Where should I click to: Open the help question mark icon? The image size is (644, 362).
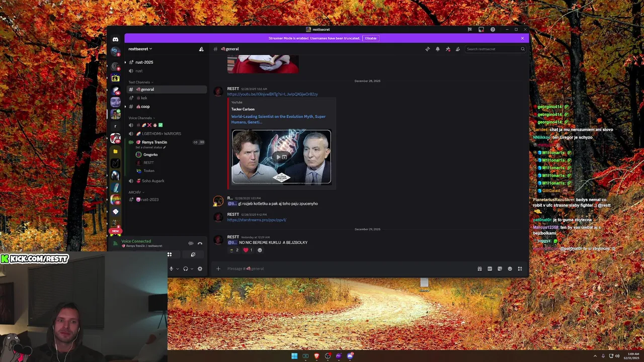click(x=493, y=29)
